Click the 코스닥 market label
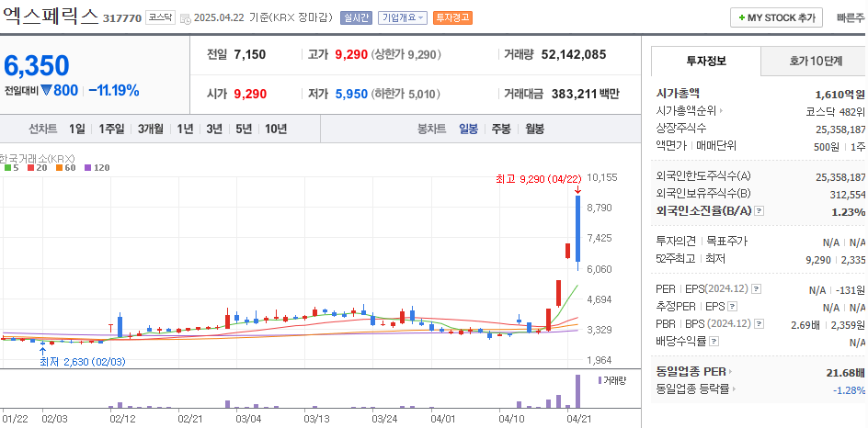868x428 pixels. click(161, 17)
